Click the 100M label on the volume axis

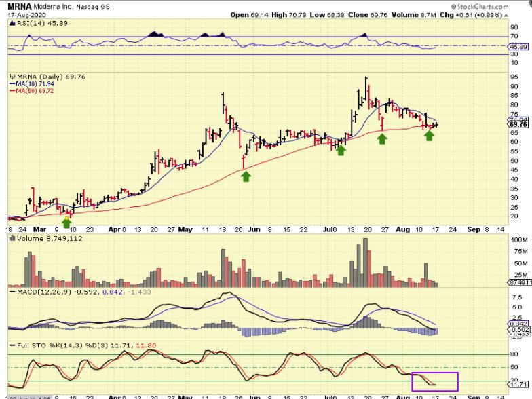coord(520,240)
